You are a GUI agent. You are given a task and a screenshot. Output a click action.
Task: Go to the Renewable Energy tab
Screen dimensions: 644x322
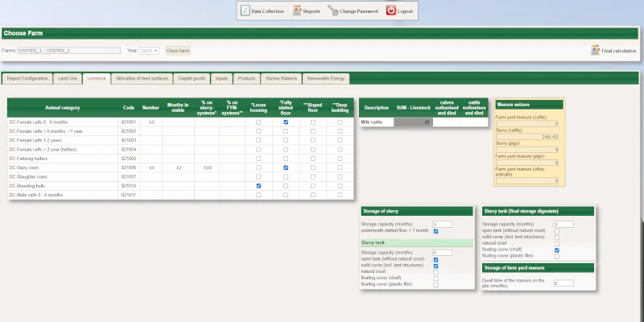[x=326, y=78]
